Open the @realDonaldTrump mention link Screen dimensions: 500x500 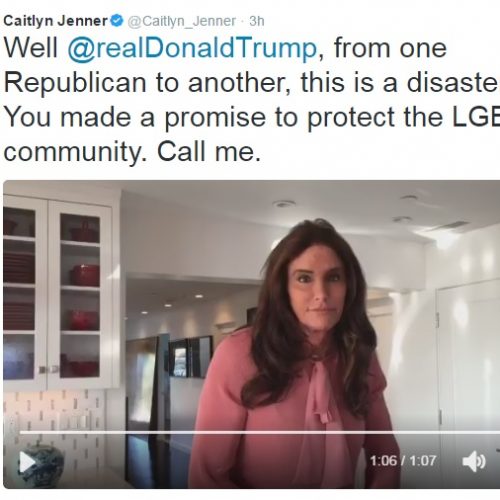click(192, 49)
